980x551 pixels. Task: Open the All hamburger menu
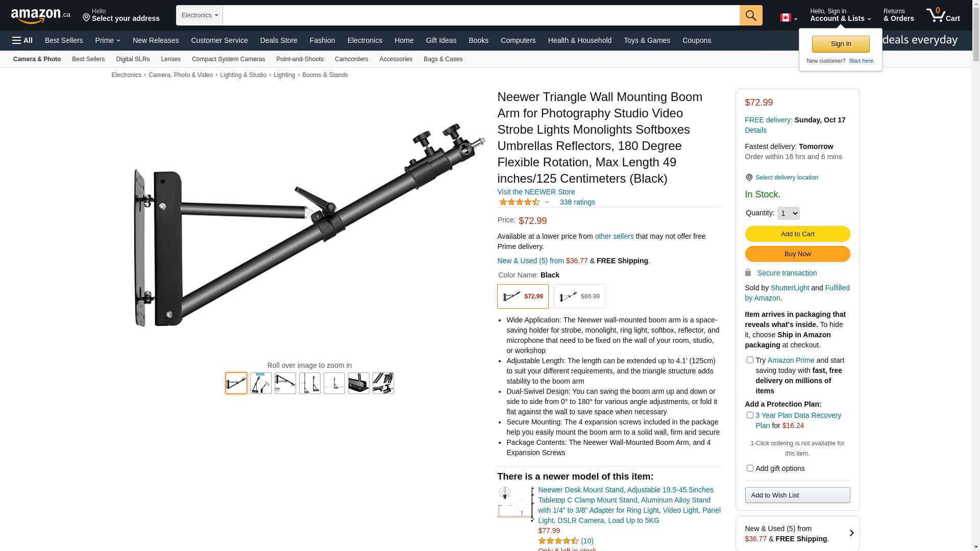tap(22, 40)
